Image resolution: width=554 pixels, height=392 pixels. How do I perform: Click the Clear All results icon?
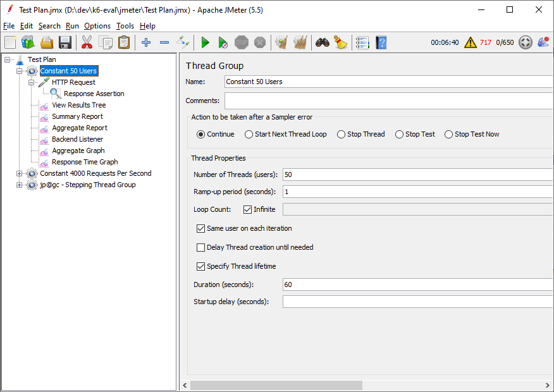pos(300,43)
